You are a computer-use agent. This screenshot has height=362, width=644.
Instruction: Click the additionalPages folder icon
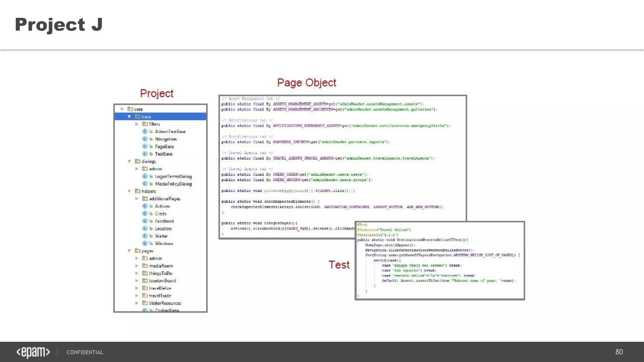(x=145, y=199)
